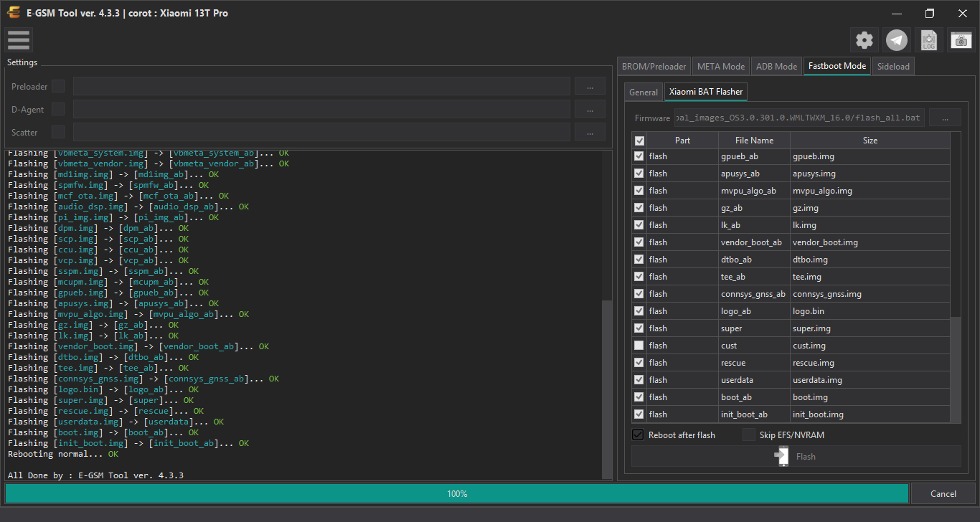This screenshot has height=522, width=980.
Task: Take a screenshot with camera icon
Action: [961, 40]
